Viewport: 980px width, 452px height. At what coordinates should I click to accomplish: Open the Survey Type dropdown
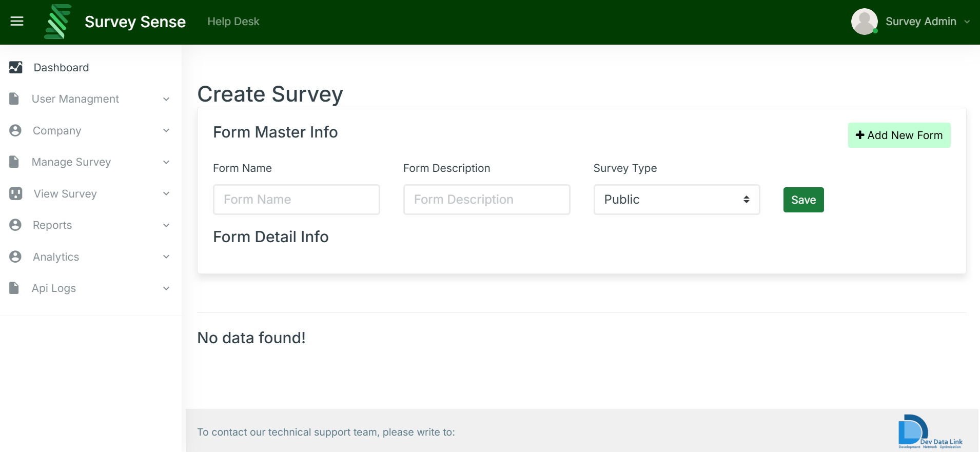pyautogui.click(x=676, y=200)
